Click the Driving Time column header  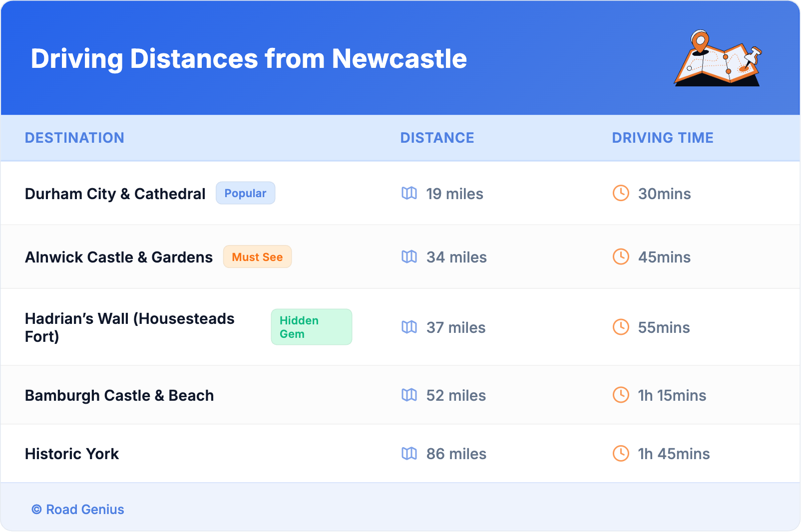tap(662, 138)
